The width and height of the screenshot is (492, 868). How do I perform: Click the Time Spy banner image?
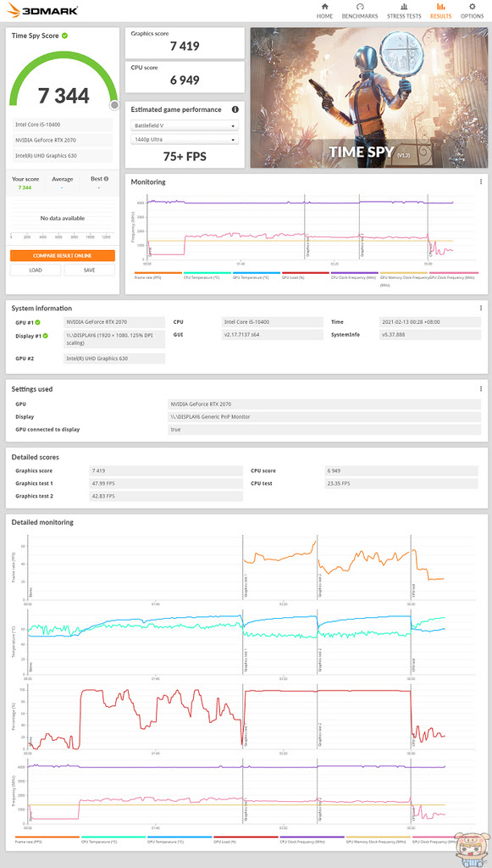pyautogui.click(x=368, y=97)
